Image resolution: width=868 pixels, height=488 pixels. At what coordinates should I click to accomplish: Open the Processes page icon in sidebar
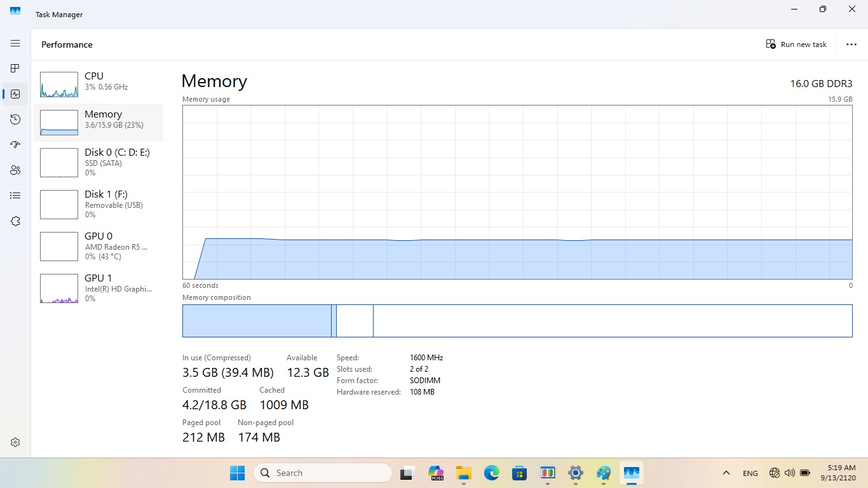(x=15, y=69)
